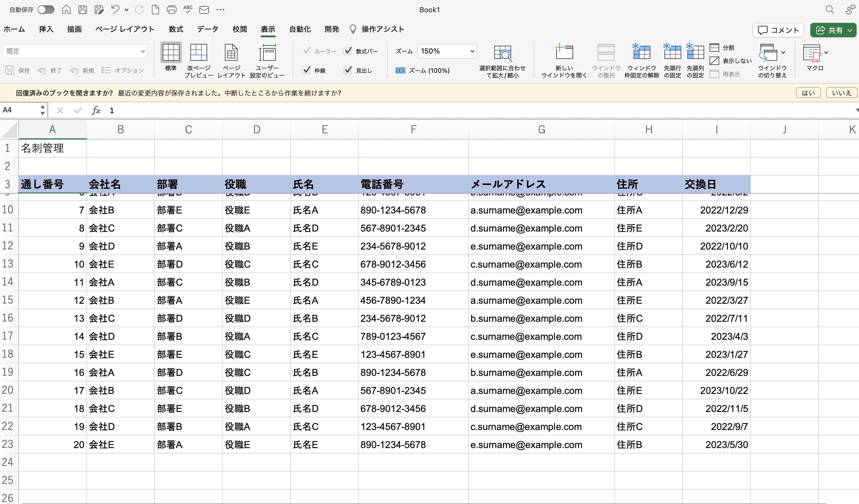Open the undo history dropdown arrow

click(127, 10)
